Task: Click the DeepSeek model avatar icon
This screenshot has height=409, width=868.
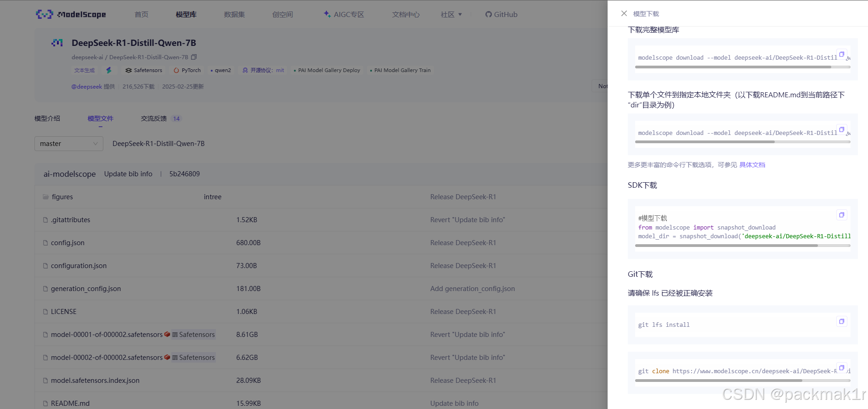Action: pyautogui.click(x=57, y=43)
